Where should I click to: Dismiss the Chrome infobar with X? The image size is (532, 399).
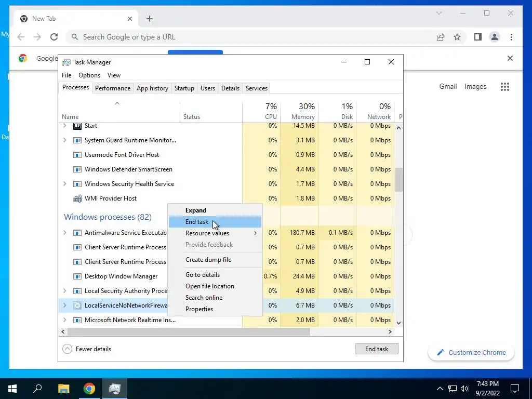(x=510, y=58)
